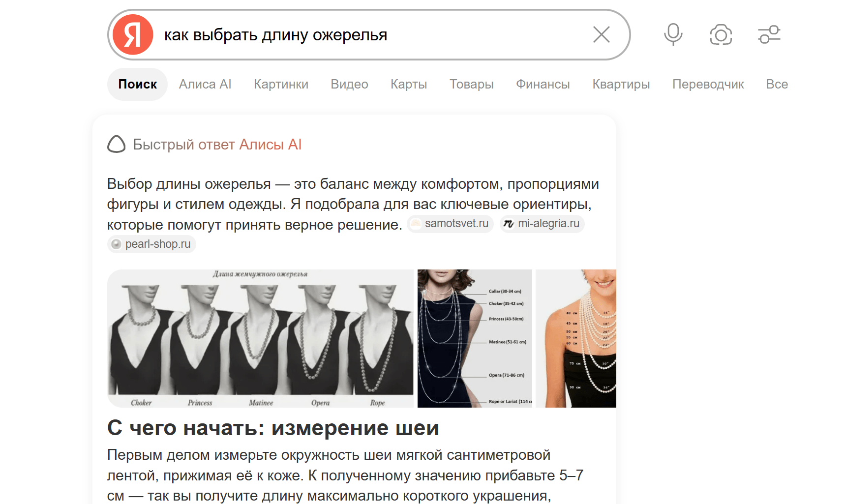
Task: Open the Картинки tab
Action: point(281,84)
